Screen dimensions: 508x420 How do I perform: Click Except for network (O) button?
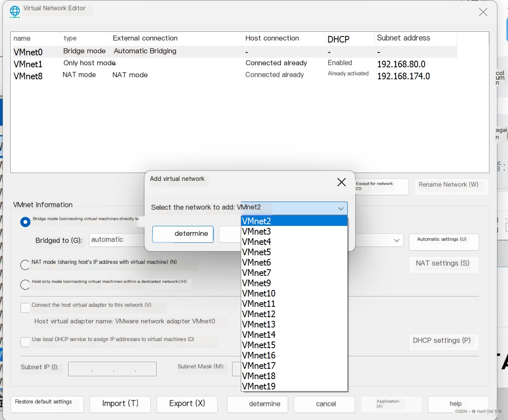click(x=381, y=187)
